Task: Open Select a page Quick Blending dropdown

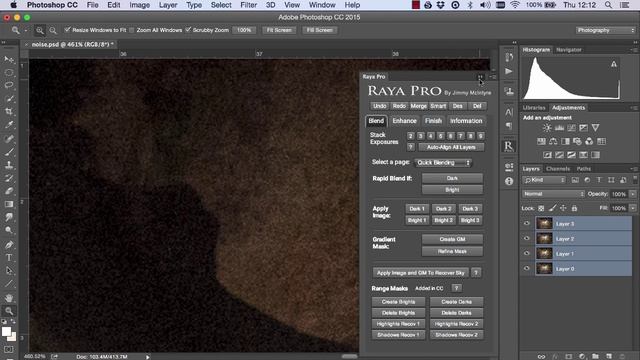Action: [x=443, y=162]
